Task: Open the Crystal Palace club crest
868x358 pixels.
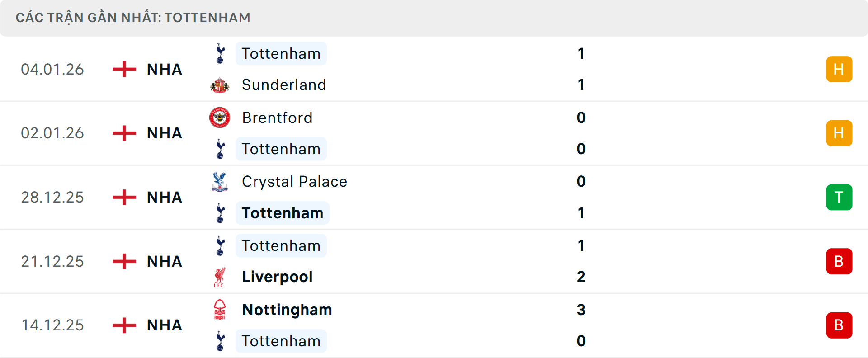Action: (x=220, y=181)
